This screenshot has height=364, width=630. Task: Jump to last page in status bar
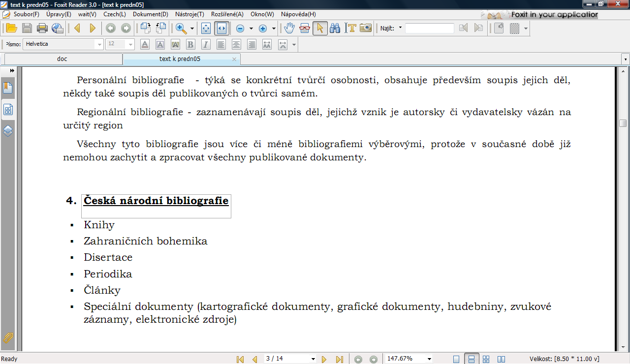[339, 359]
